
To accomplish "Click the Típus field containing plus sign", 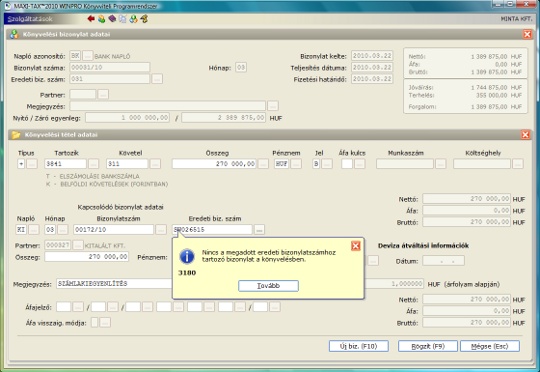I will tap(21, 164).
